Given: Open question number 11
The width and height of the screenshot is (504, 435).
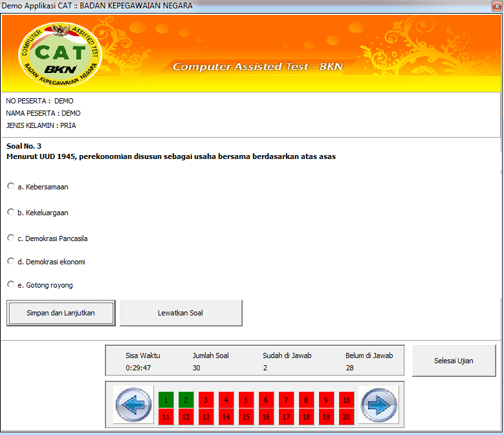Looking at the screenshot, I should tap(166, 417).
